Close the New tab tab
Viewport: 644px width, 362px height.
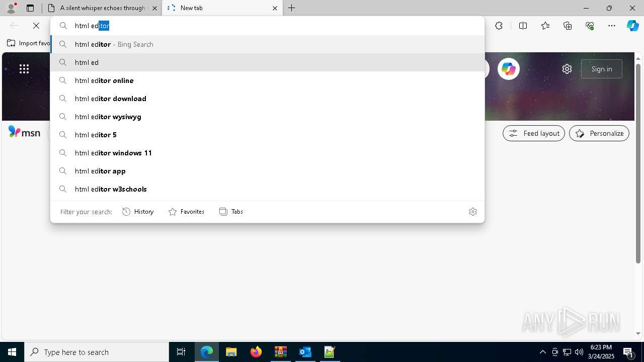275,8
